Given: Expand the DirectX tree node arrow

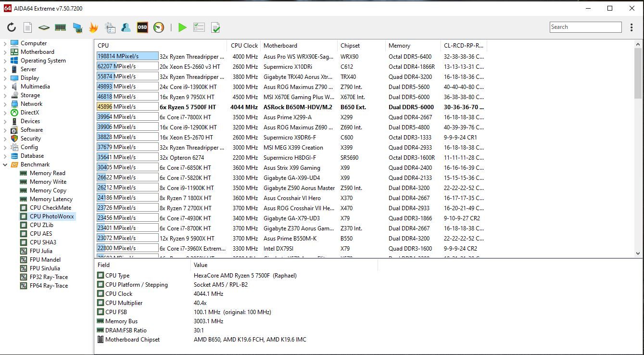Looking at the screenshot, I should (5, 113).
